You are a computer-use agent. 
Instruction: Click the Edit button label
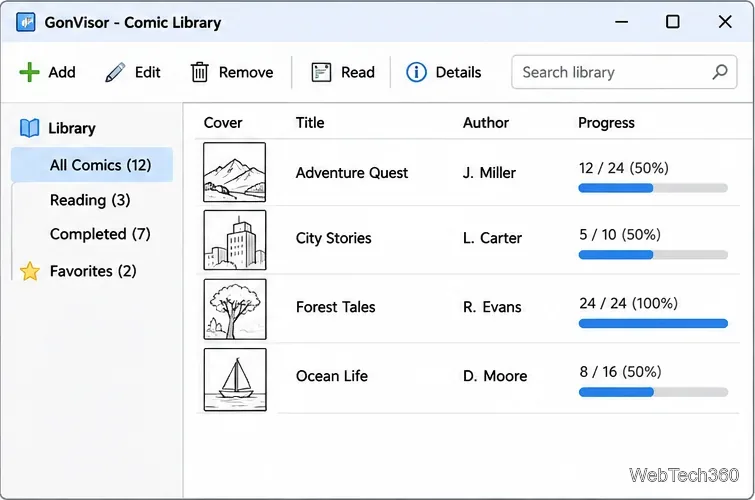147,72
